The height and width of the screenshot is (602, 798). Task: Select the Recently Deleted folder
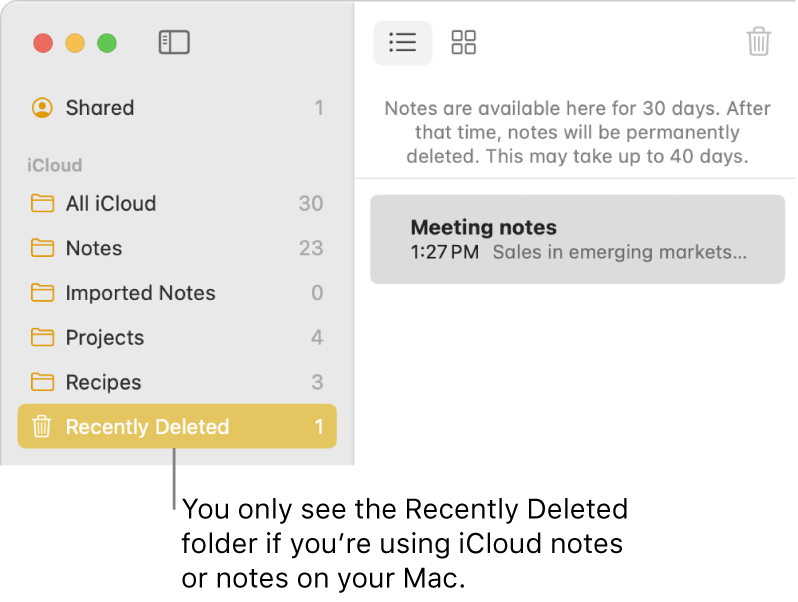(148, 427)
